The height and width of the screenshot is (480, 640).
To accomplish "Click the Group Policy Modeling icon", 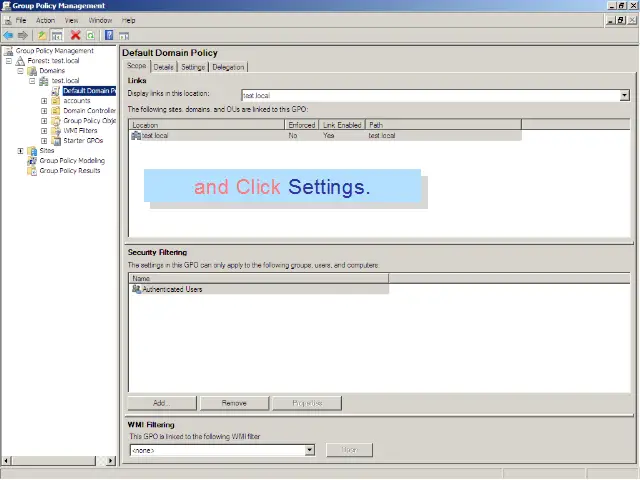I will (32, 161).
